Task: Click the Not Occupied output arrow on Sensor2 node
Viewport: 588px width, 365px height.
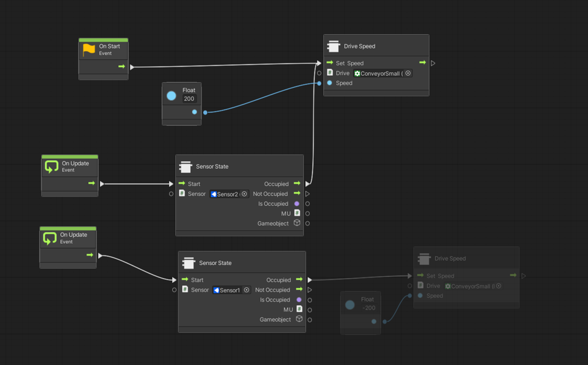Action: (x=297, y=194)
